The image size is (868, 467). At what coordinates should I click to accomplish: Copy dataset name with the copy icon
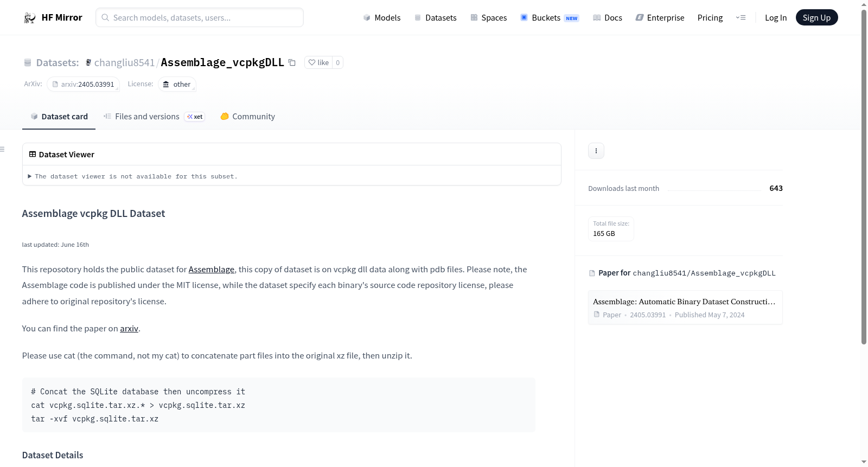pyautogui.click(x=292, y=62)
